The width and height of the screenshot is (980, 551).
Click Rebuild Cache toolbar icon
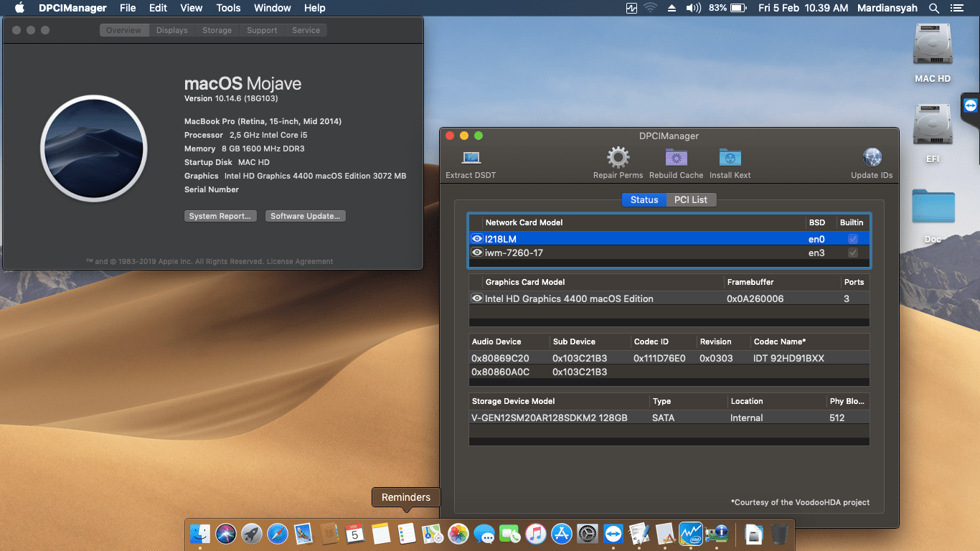[x=676, y=157]
